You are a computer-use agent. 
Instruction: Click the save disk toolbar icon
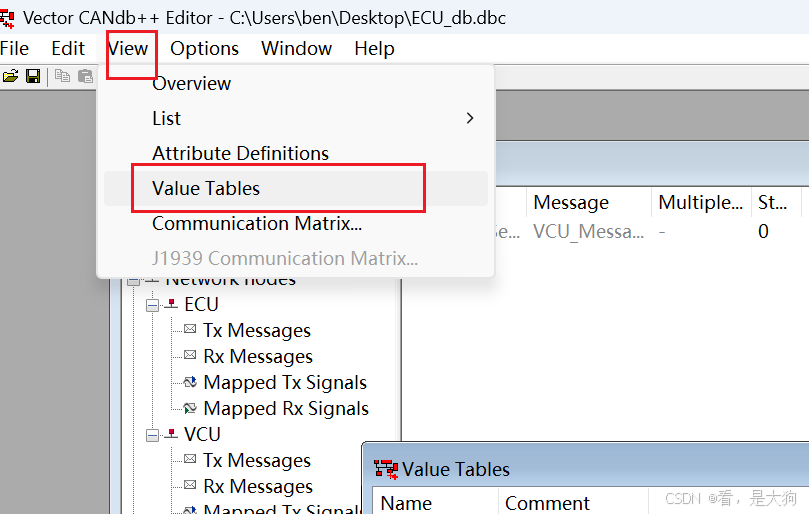click(33, 76)
